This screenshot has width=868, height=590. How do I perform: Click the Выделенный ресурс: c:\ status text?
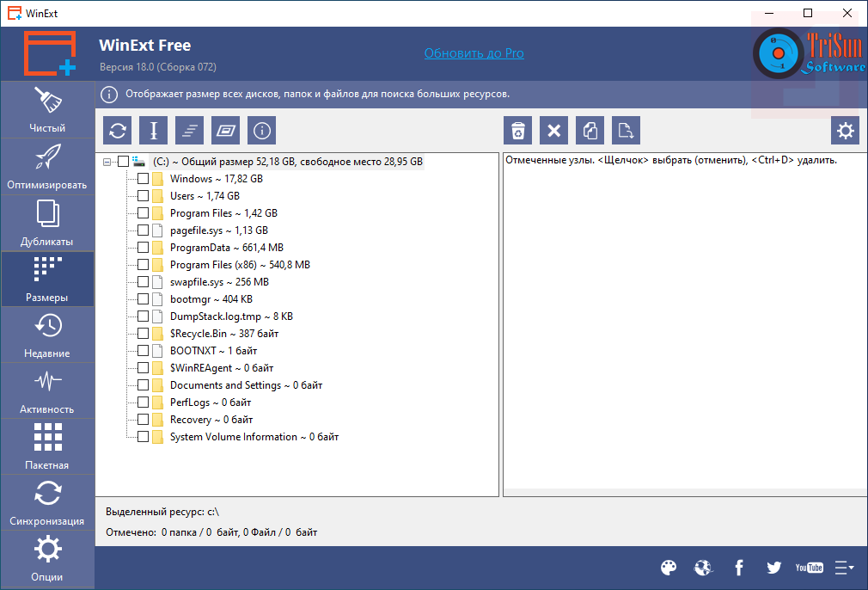(x=162, y=512)
